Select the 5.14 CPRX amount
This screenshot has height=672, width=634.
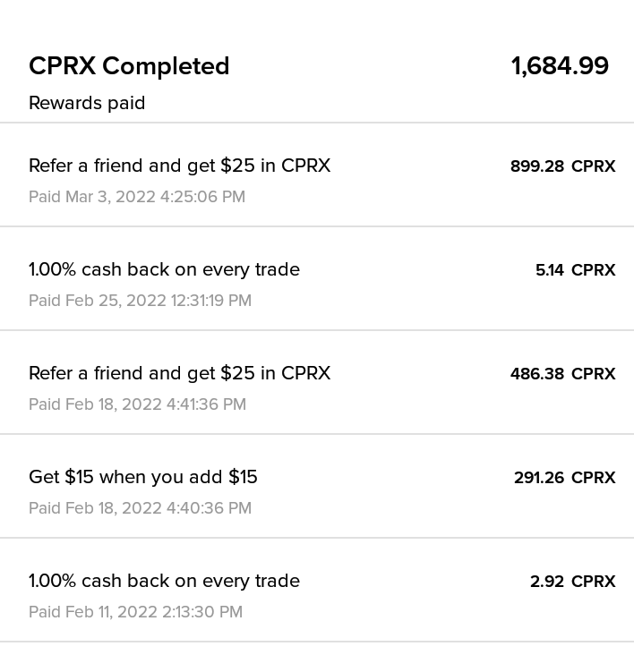575,270
